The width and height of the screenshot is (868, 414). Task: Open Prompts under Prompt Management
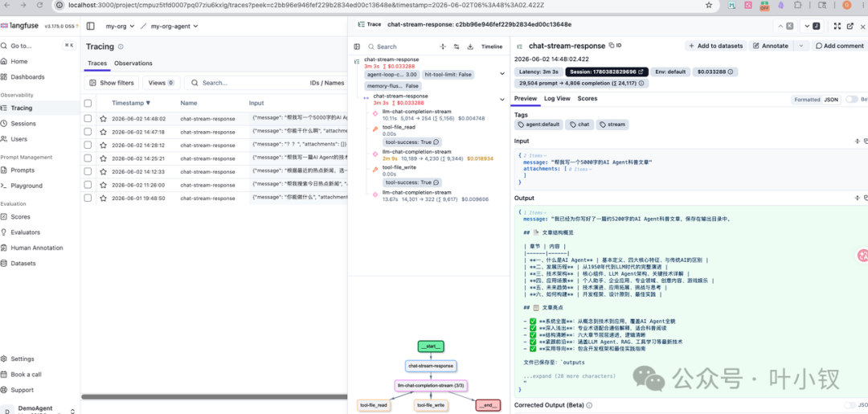[23, 170]
